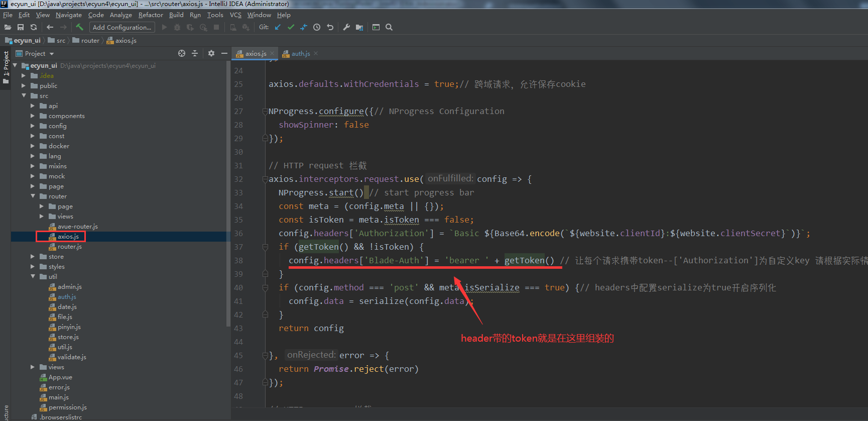
Task: Navigate back with the left arrow icon
Action: [50, 27]
